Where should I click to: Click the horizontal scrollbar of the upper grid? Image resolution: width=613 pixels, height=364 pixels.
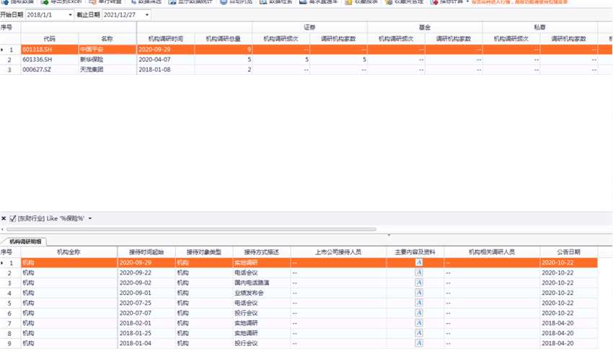(191, 229)
